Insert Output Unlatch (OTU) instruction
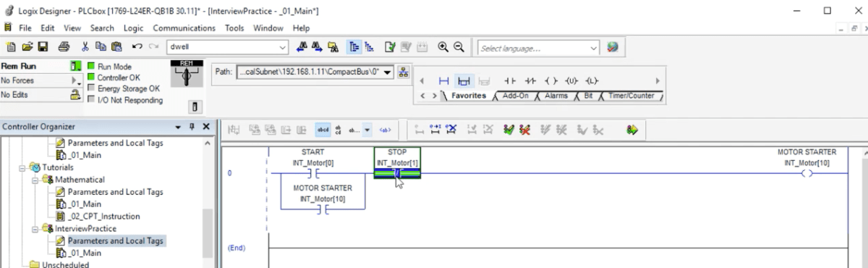The image size is (868, 268). coord(572,81)
